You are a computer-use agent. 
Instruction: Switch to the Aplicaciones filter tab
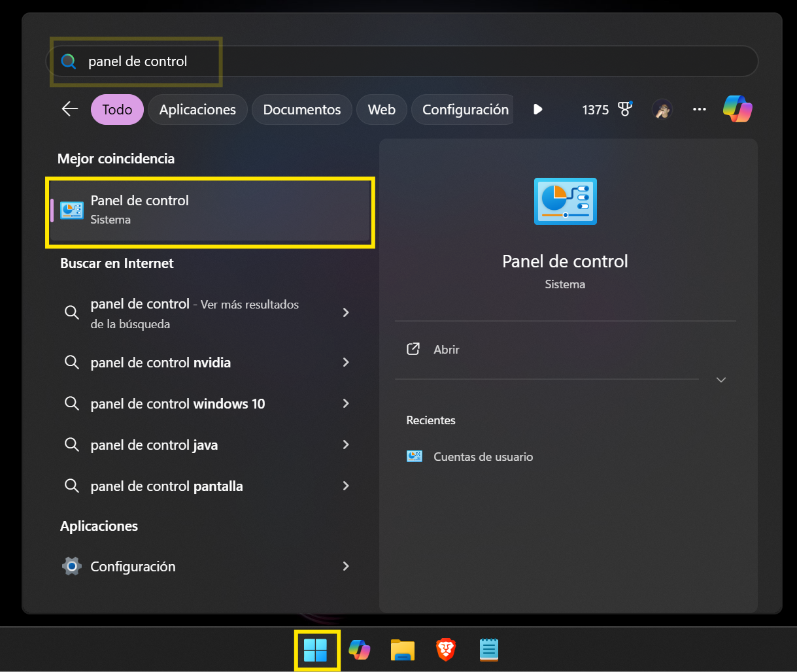(197, 109)
